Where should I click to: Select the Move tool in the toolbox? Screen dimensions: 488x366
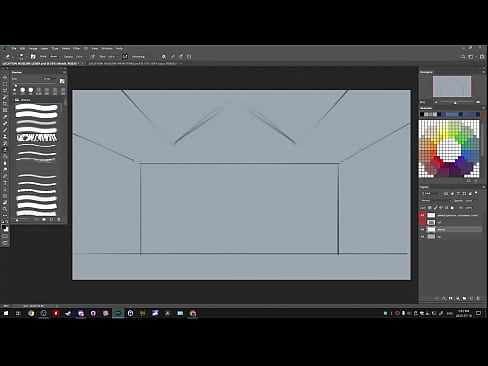[x=5, y=77]
